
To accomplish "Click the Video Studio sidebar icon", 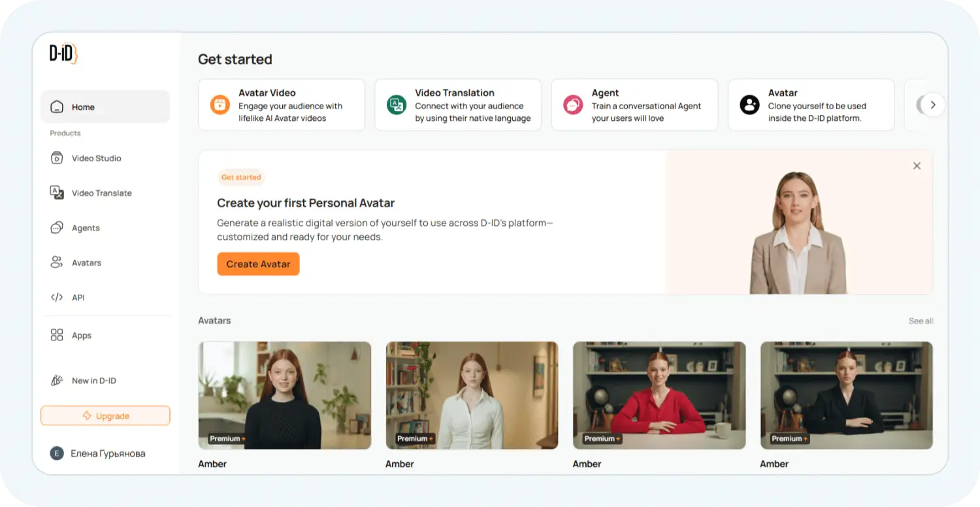I will tap(57, 158).
